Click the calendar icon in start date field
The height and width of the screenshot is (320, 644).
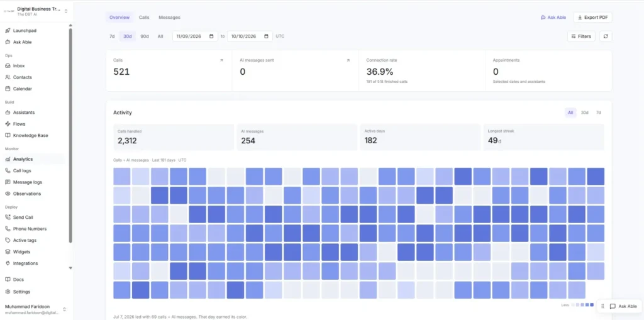[211, 36]
